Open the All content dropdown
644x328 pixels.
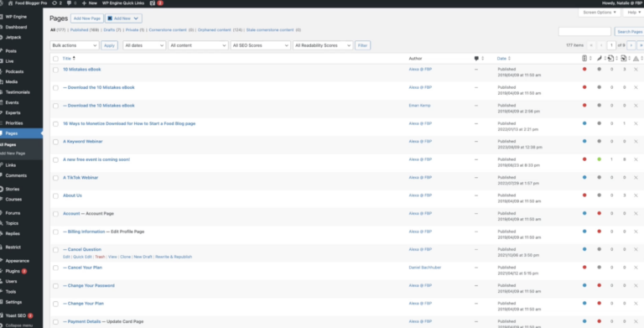[198, 45]
